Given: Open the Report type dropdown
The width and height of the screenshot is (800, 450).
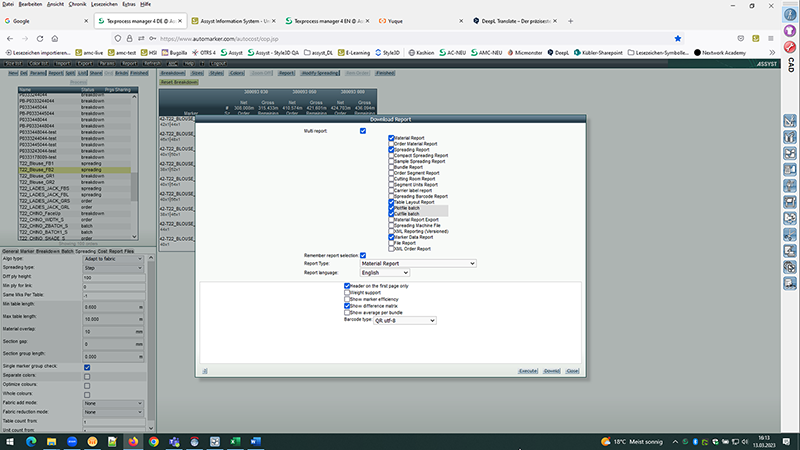Looking at the screenshot, I should point(417,263).
